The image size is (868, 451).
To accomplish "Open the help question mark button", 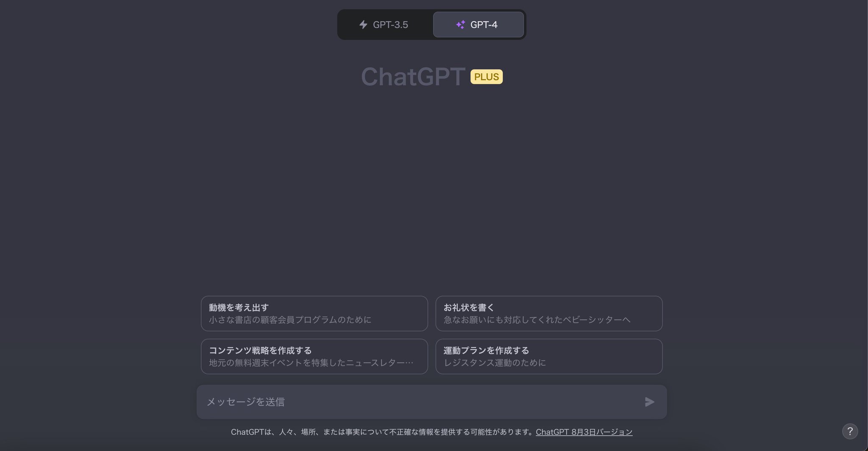I will point(850,431).
